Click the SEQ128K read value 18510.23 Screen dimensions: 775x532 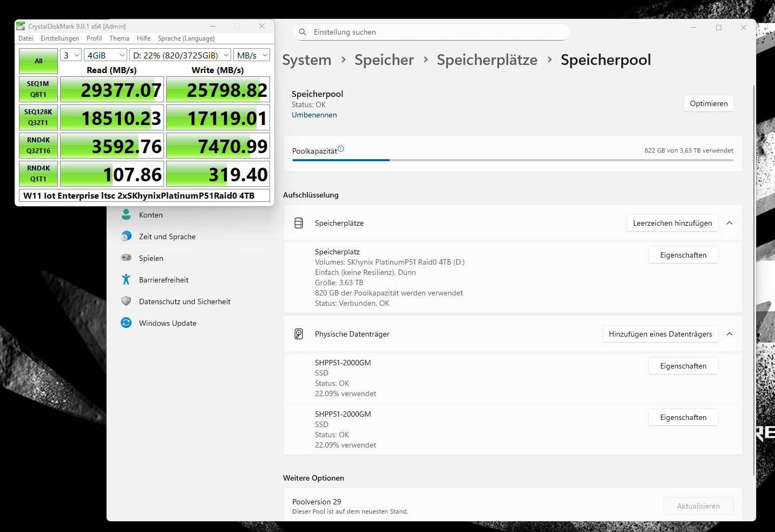point(112,117)
